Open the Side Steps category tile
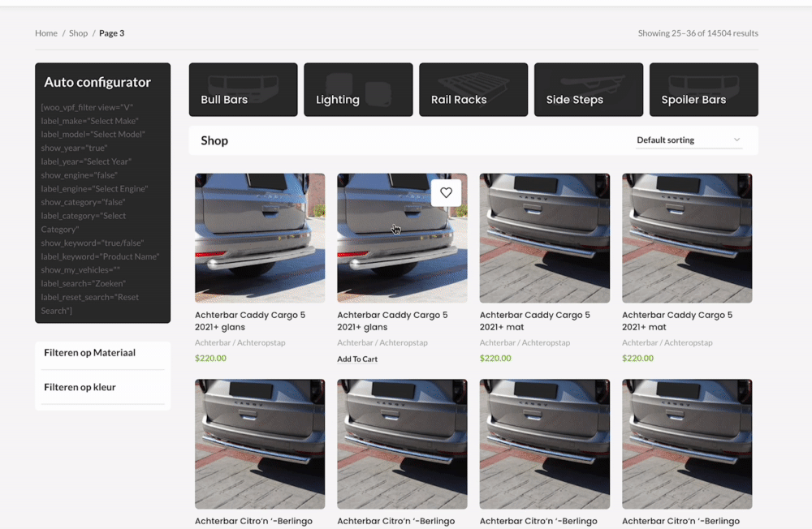The height and width of the screenshot is (529, 812). pos(589,89)
